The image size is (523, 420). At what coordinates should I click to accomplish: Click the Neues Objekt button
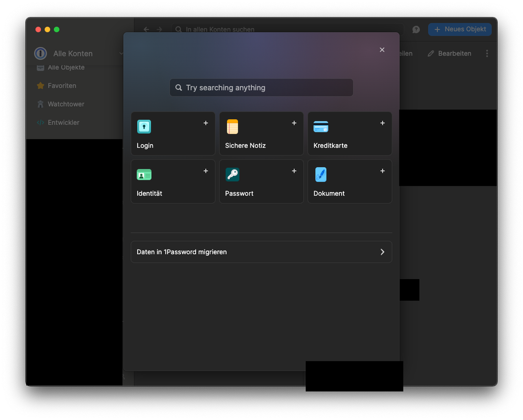pos(460,29)
